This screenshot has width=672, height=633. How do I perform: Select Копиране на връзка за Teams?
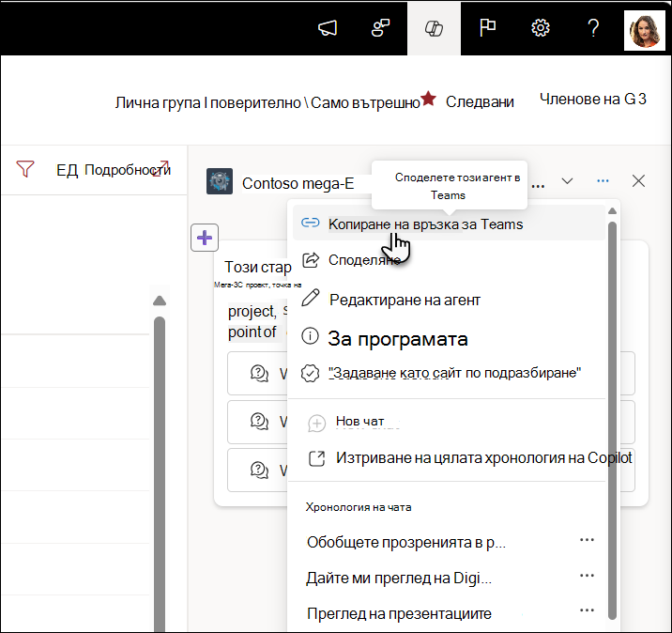coord(450,223)
